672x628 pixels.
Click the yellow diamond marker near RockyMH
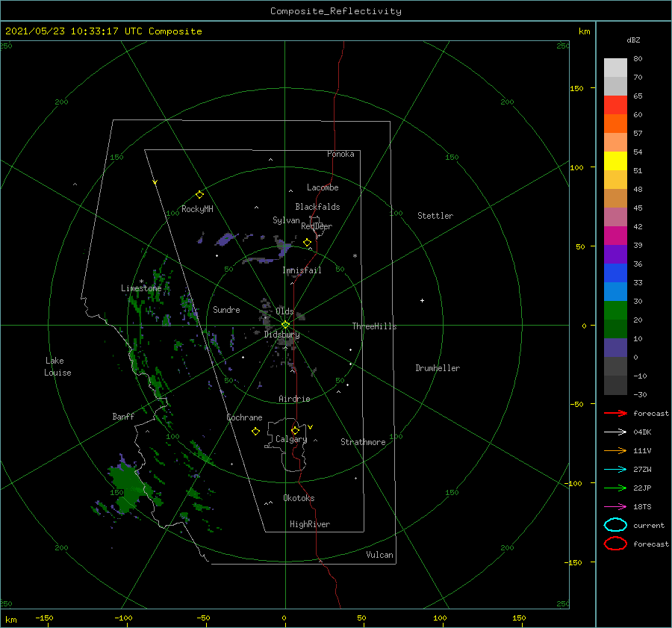click(x=199, y=195)
